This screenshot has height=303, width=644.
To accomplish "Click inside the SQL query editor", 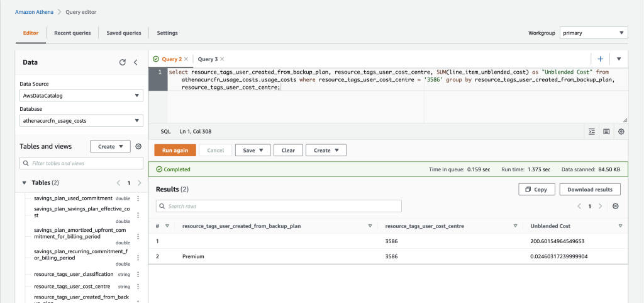I will point(397,95).
